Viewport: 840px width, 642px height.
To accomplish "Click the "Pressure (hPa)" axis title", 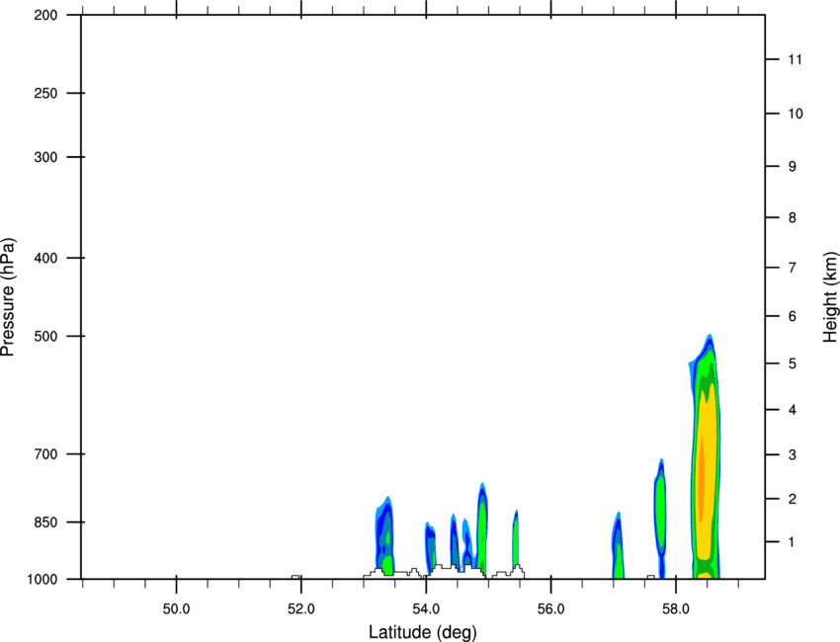I will tap(8, 296).
